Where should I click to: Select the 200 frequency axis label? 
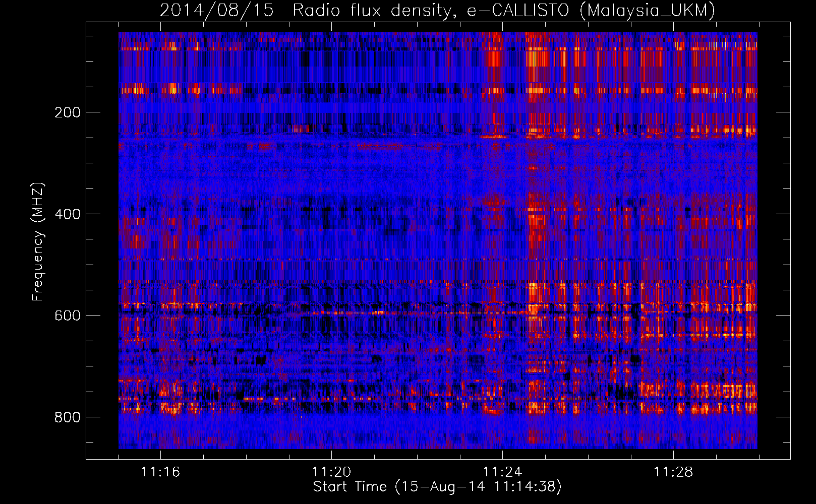click(67, 112)
